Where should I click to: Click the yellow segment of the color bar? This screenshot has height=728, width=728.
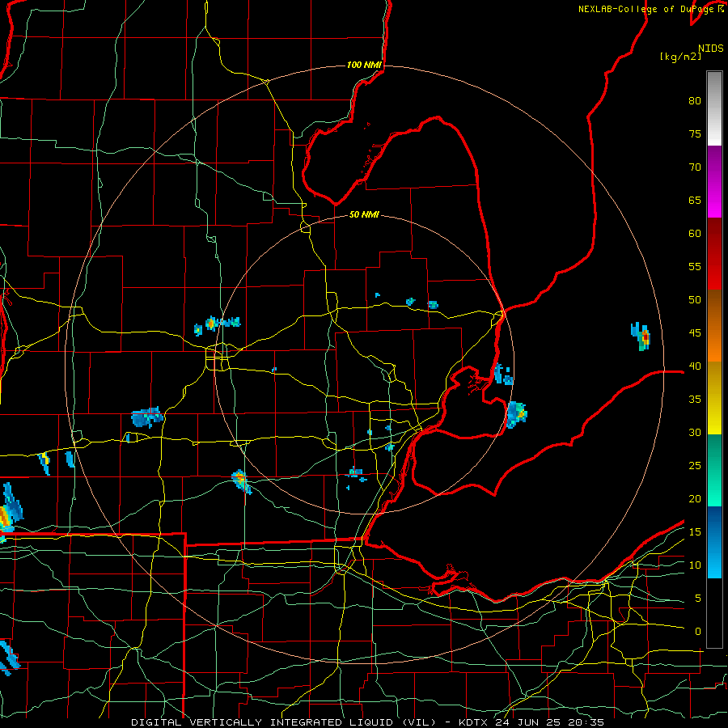[714, 398]
